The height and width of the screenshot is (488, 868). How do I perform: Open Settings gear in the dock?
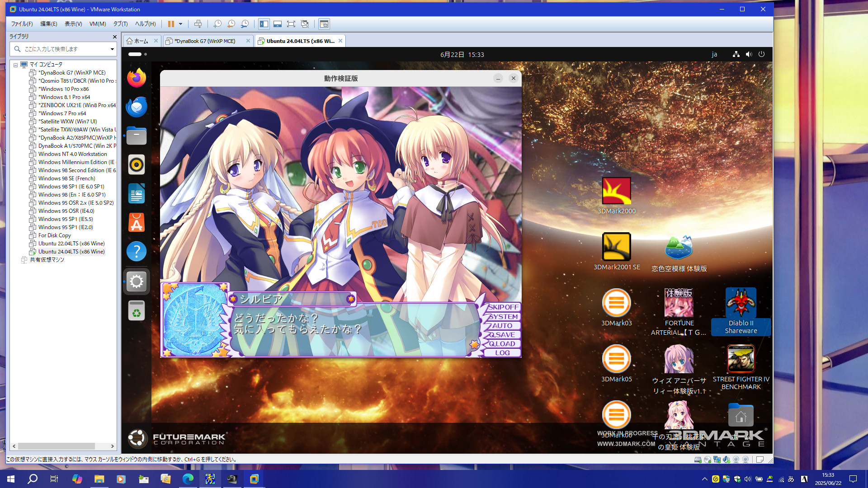click(x=137, y=282)
